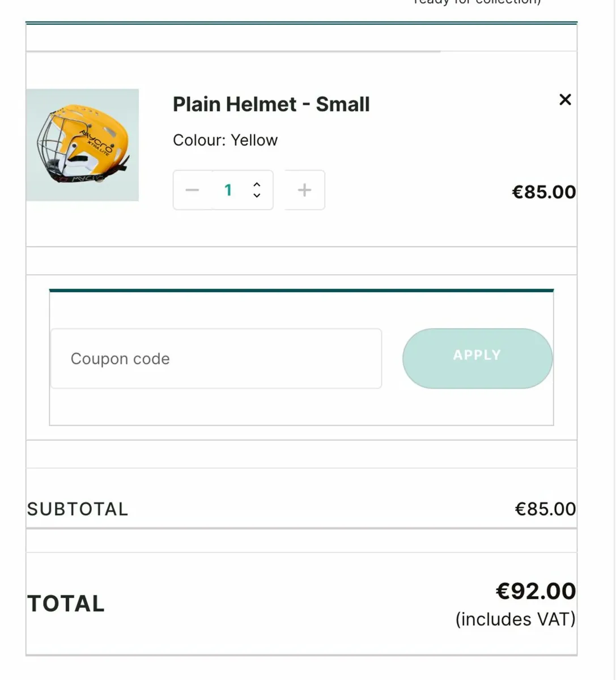
Task: Click the €85.00 subtotal amount
Action: pyautogui.click(x=545, y=508)
